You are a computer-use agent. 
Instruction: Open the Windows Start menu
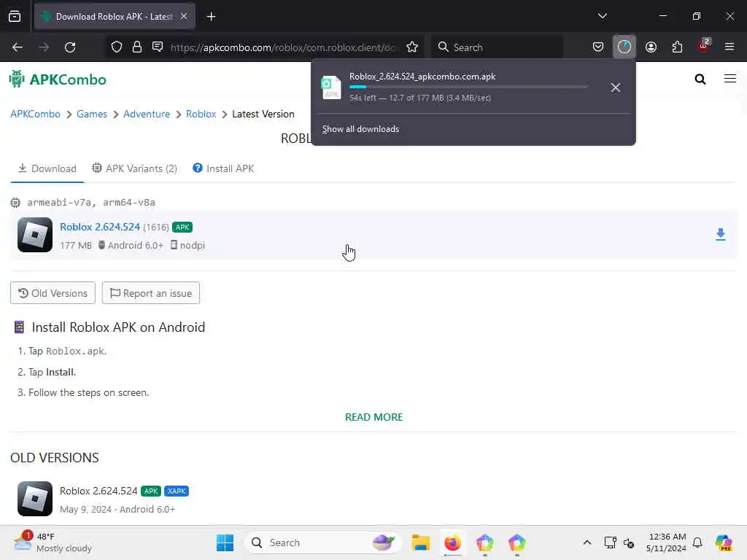coord(225,542)
